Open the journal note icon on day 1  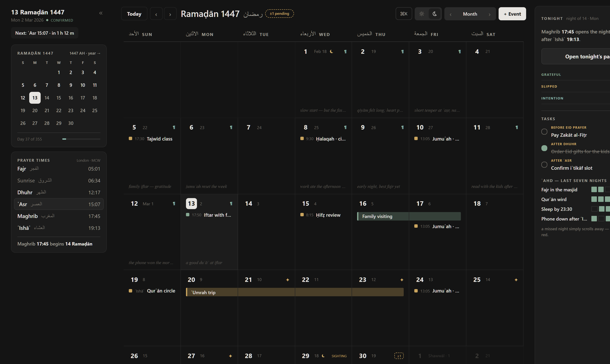pos(345,51)
